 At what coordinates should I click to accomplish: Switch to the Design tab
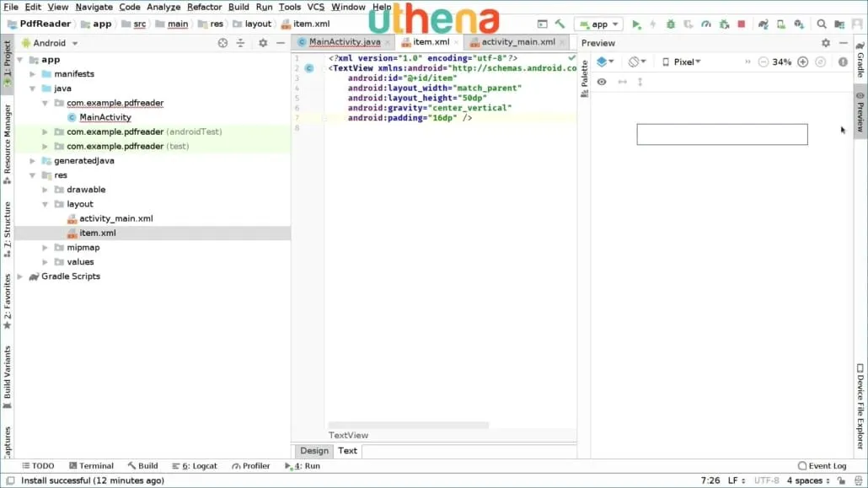tap(314, 451)
